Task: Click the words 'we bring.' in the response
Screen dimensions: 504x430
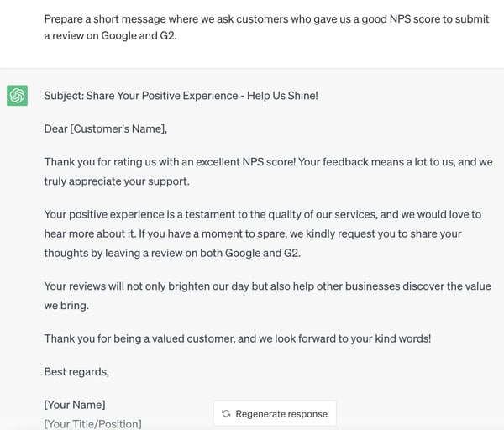Action: point(66,306)
